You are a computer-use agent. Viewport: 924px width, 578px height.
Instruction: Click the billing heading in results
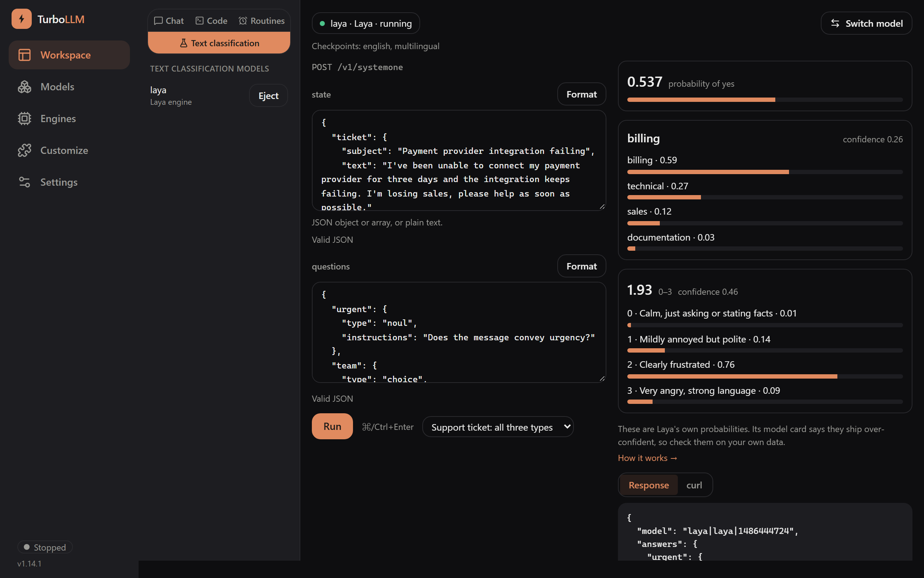643,138
